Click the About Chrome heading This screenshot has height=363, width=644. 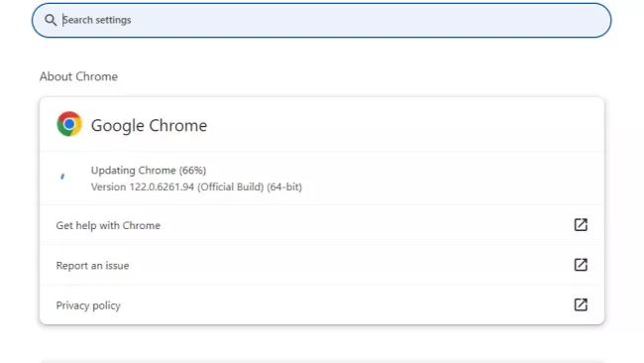pos(78,76)
